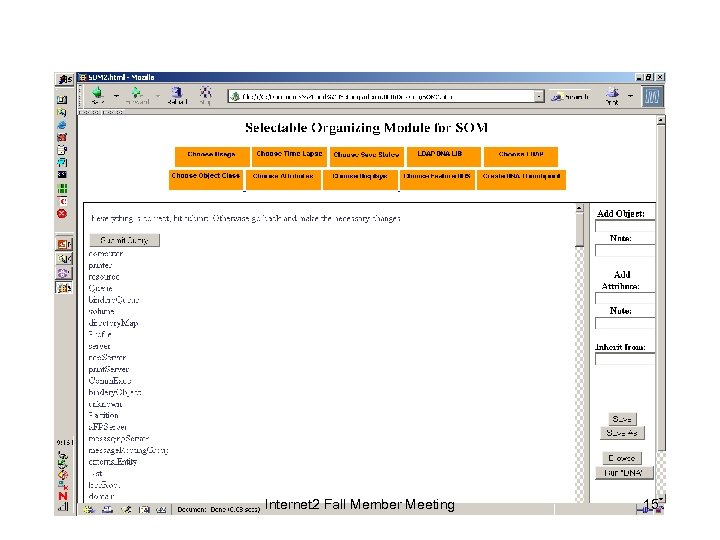Click the Note field under Add Attribute
Viewport: 720px width, 540px height.
pyautogui.click(x=625, y=323)
